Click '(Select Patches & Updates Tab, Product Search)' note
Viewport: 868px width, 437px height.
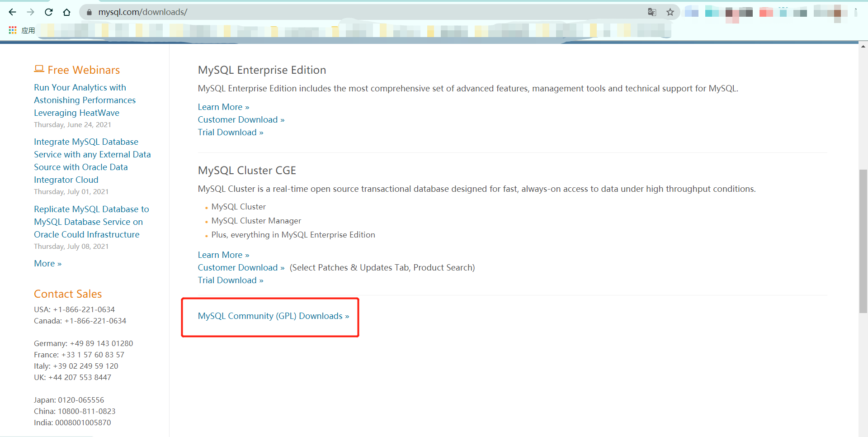382,267
